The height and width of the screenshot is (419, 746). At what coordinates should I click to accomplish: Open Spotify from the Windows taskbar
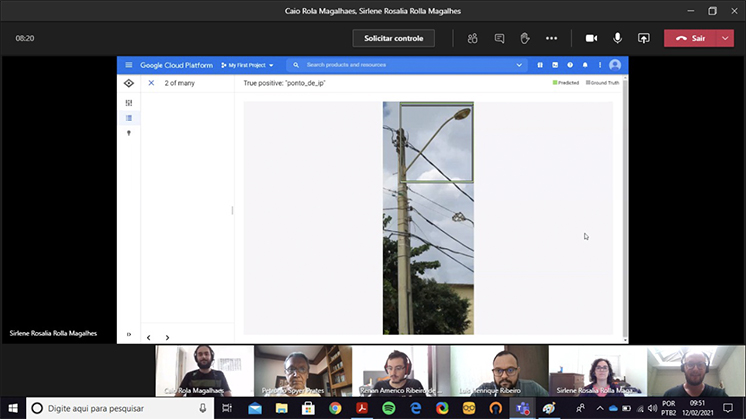coord(388,408)
